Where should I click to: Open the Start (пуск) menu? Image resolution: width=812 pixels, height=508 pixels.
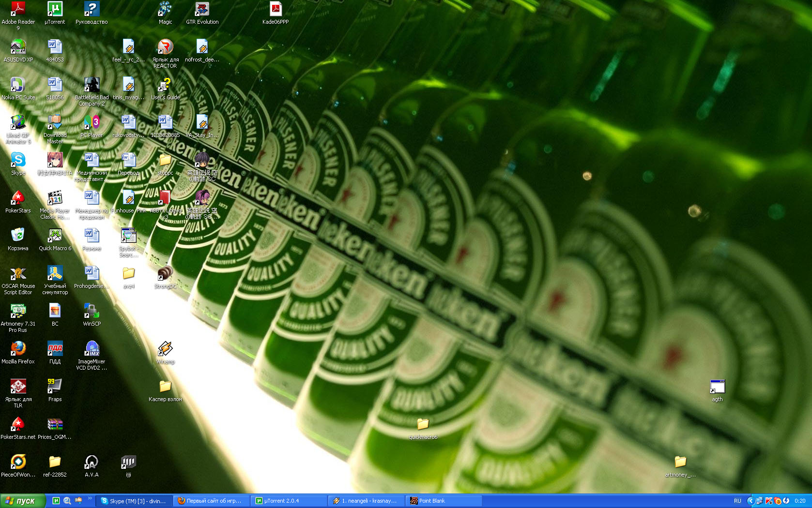point(22,501)
